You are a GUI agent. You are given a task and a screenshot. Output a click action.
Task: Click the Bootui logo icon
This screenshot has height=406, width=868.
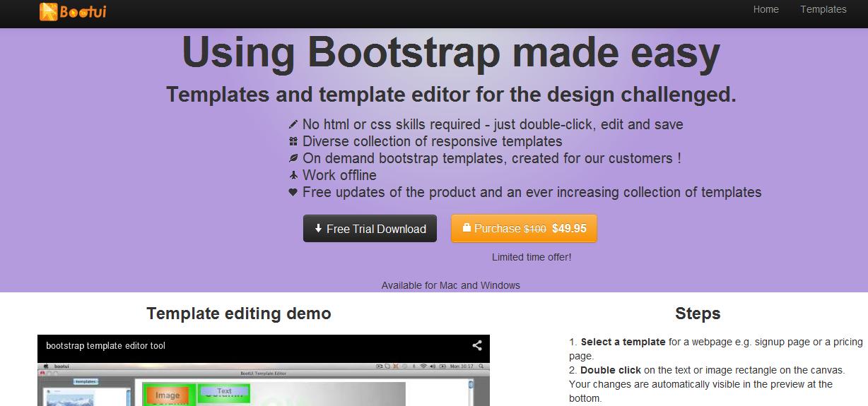coord(49,11)
